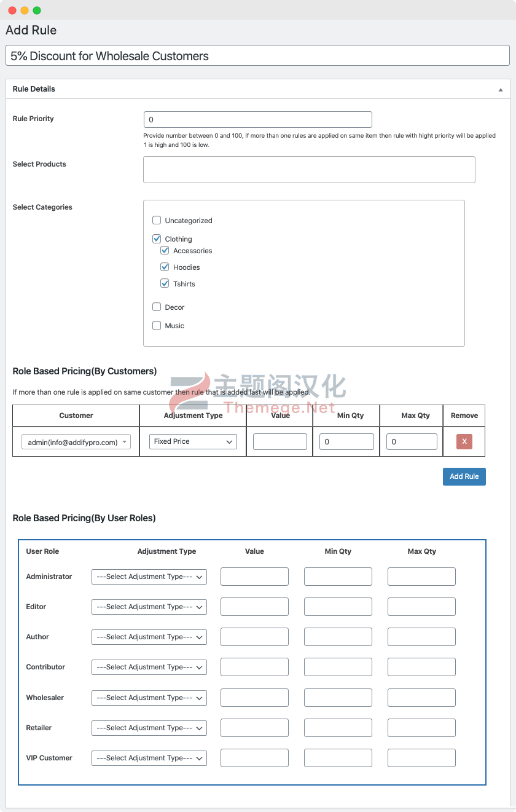
Task: Click Author Min Qty field
Action: 338,637
